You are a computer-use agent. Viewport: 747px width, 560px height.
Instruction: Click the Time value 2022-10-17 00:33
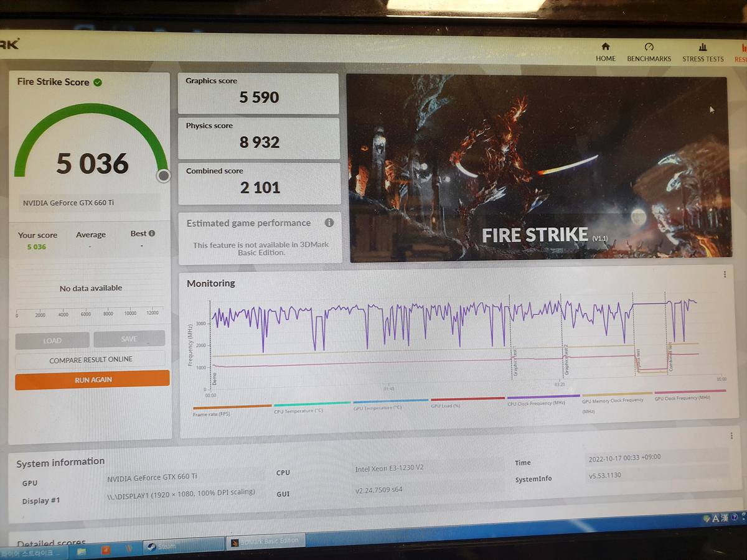tap(624, 457)
